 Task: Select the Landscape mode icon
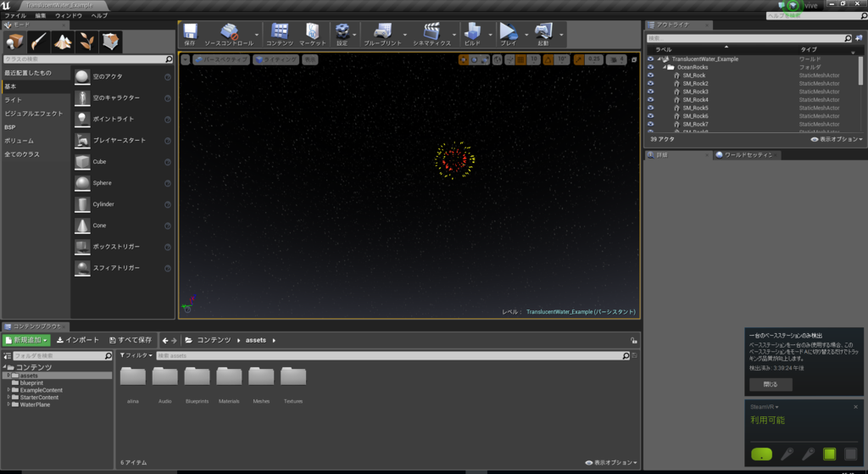pos(63,42)
